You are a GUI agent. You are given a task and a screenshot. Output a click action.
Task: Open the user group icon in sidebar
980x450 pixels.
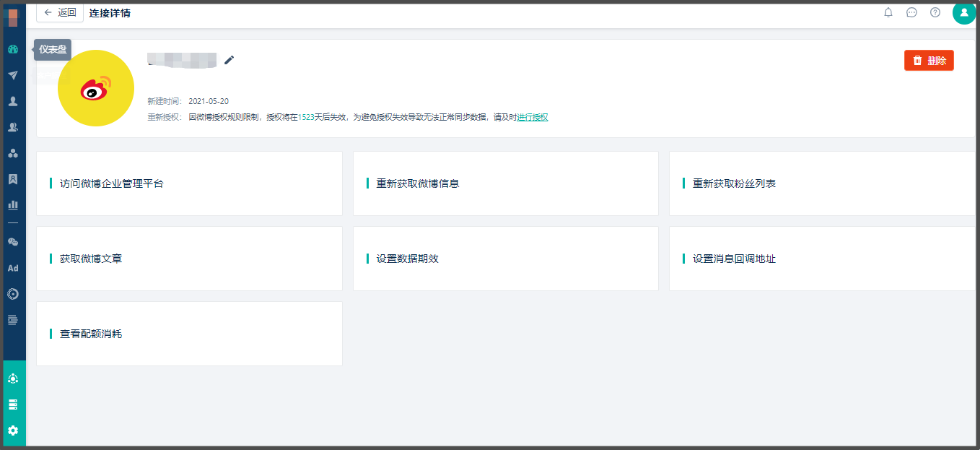pyautogui.click(x=13, y=127)
